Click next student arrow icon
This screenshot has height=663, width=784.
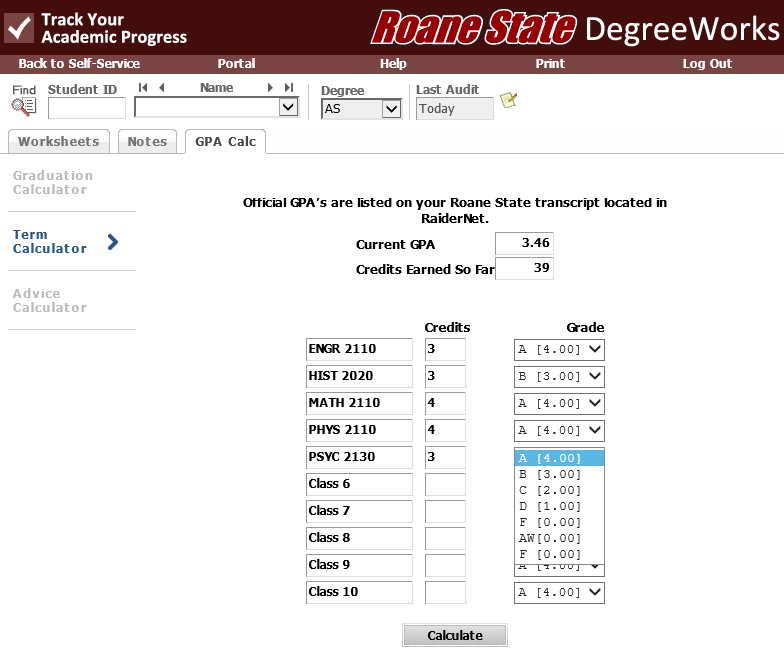click(x=270, y=88)
